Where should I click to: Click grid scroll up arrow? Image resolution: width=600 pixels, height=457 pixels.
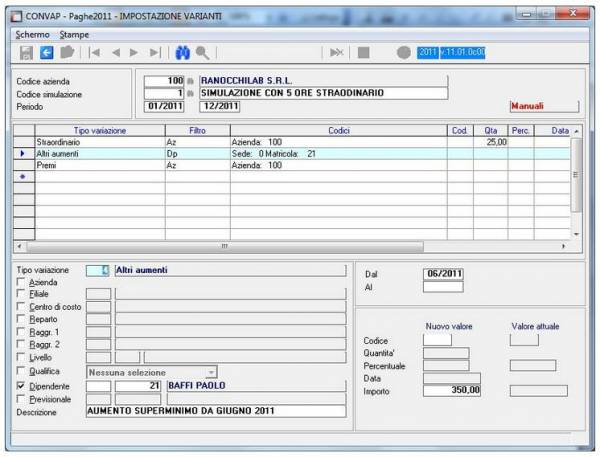576,131
